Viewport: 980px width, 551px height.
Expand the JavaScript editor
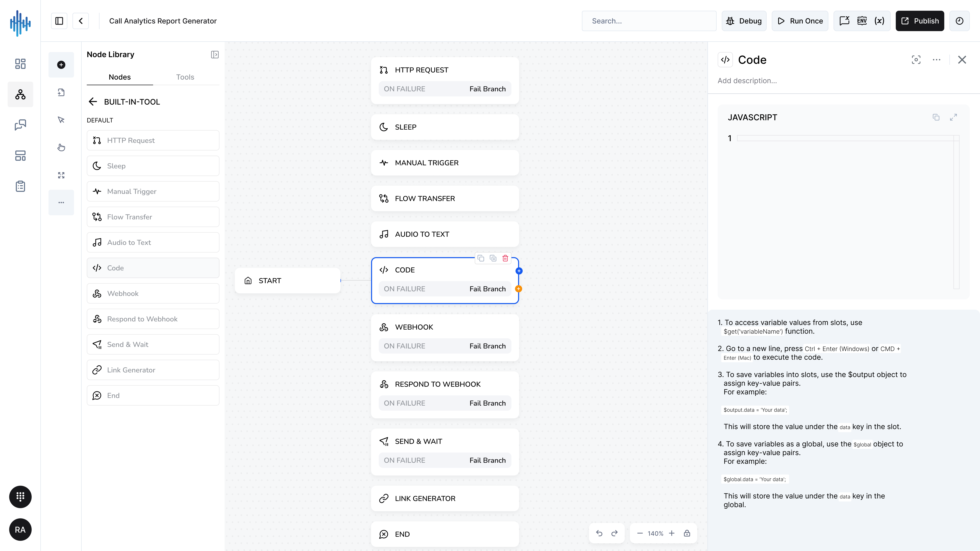pos(953,117)
